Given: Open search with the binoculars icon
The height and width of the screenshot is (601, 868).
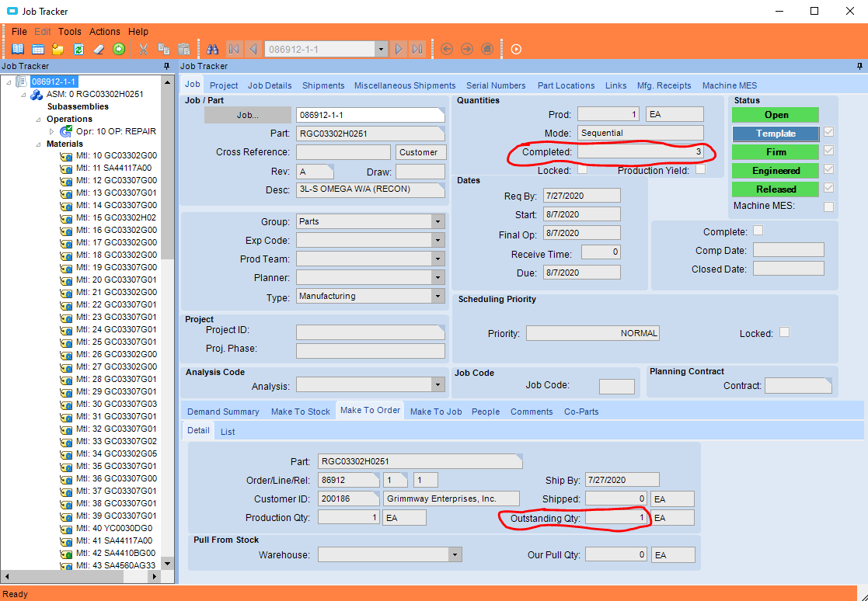Looking at the screenshot, I should coord(213,49).
